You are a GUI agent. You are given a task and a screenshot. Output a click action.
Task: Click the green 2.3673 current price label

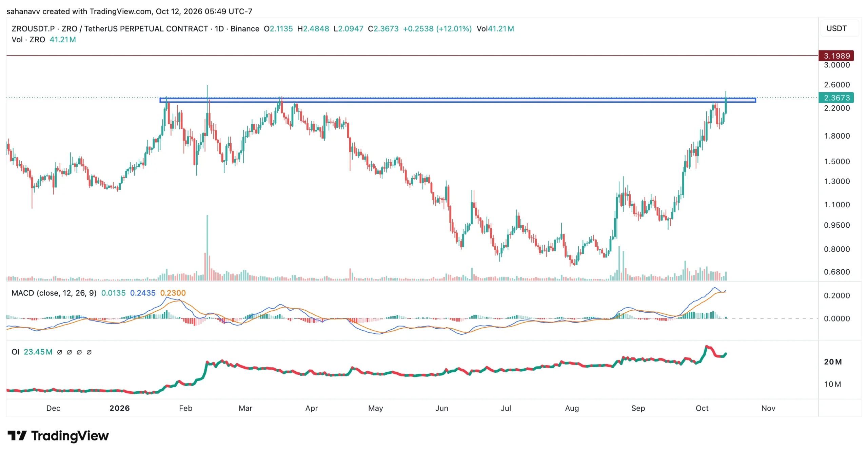coord(836,98)
